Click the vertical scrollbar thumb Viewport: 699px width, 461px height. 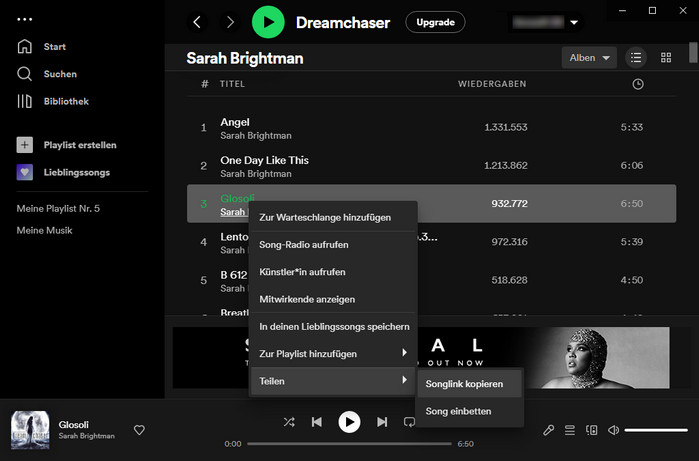pyautogui.click(x=693, y=53)
